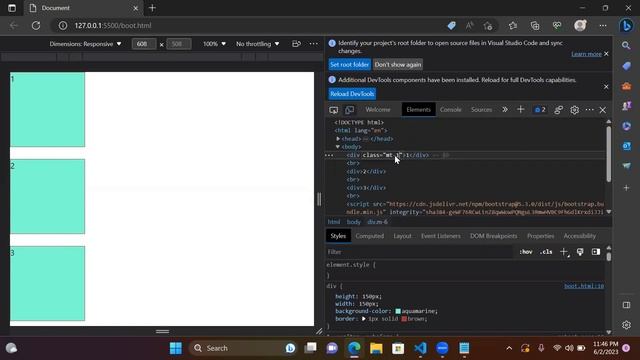This screenshot has width=640, height=360.
Task: Toggle the inspect element picker icon
Action: coord(333,110)
